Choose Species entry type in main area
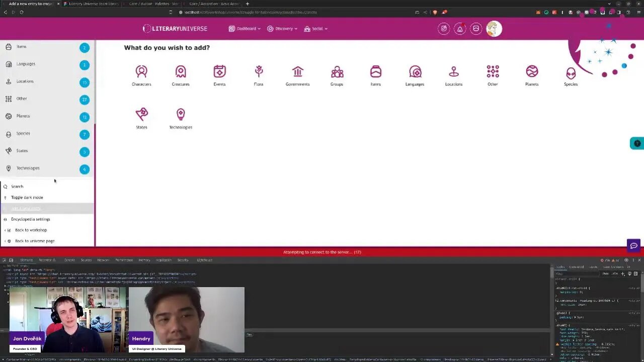 (571, 75)
